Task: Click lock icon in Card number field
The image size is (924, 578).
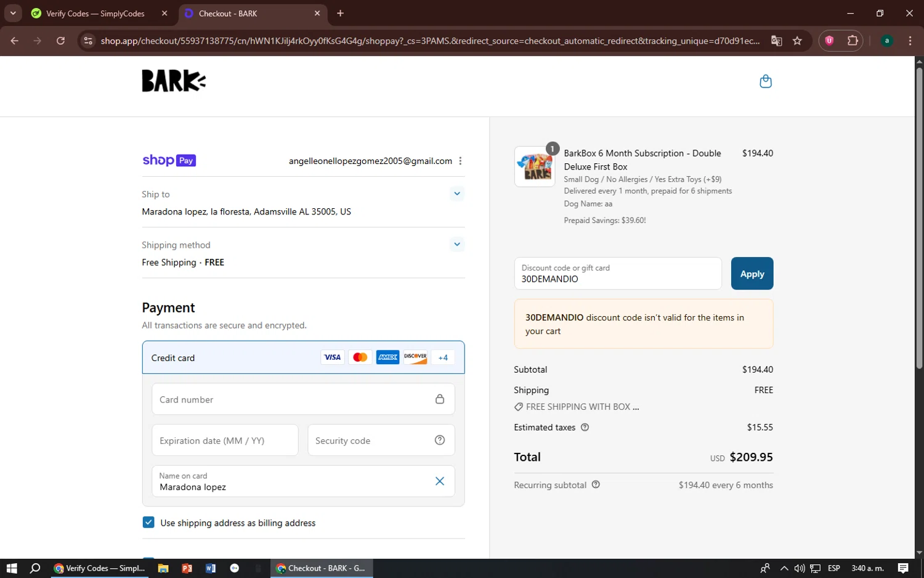Action: point(440,399)
